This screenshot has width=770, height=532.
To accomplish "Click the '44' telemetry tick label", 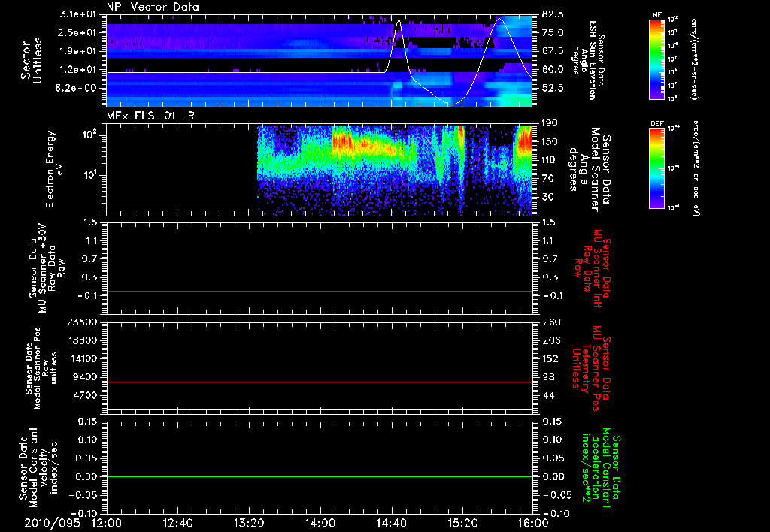I will (547, 395).
